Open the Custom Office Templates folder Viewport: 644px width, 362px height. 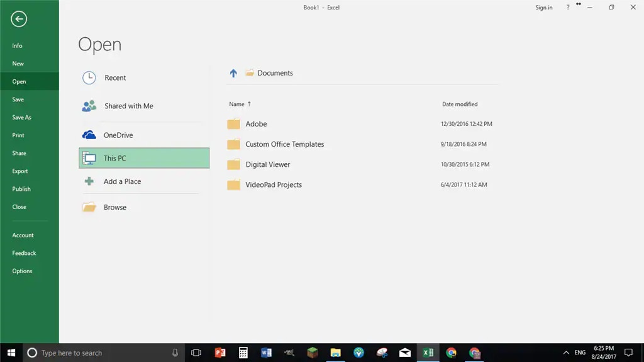click(284, 144)
